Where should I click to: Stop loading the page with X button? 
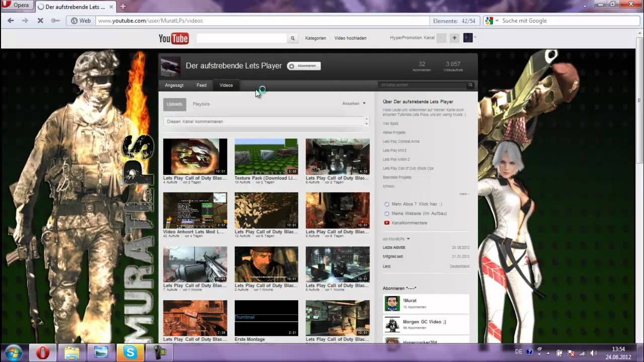point(40,21)
